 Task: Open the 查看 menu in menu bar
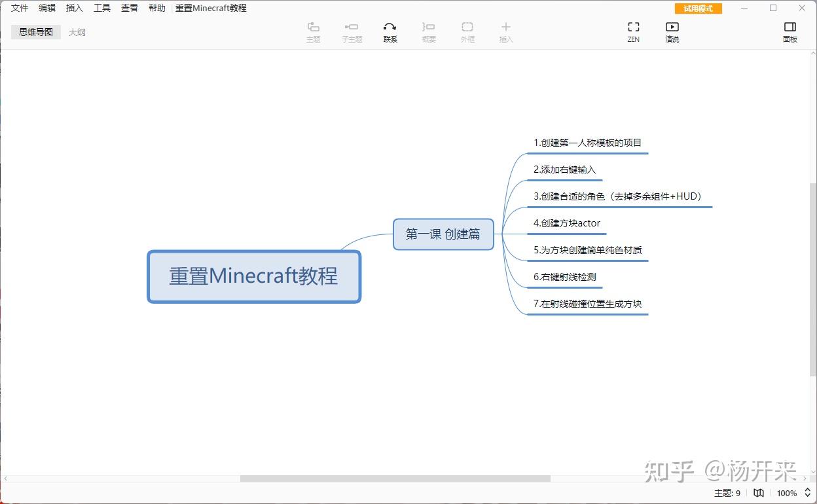click(129, 8)
